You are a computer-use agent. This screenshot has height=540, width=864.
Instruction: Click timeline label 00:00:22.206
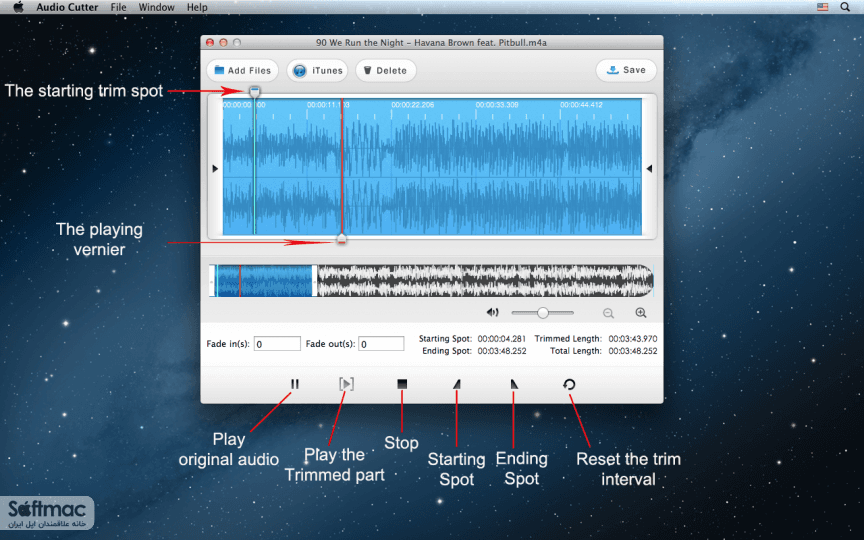point(413,105)
